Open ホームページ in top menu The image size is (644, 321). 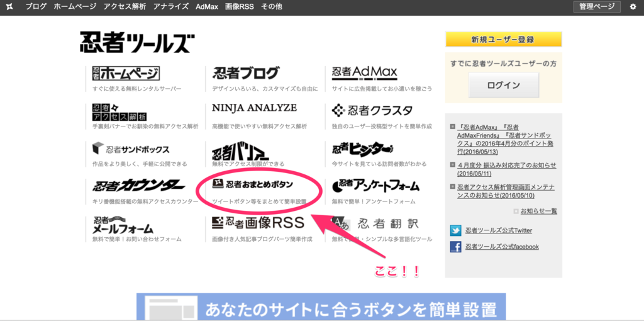coord(75,6)
